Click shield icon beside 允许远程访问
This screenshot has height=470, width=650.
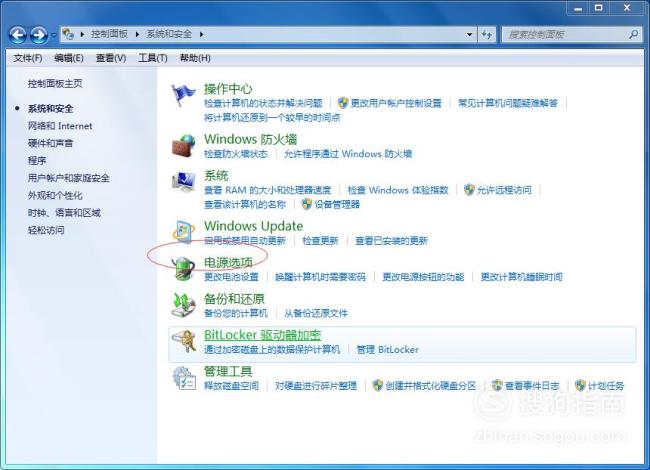coord(469,190)
